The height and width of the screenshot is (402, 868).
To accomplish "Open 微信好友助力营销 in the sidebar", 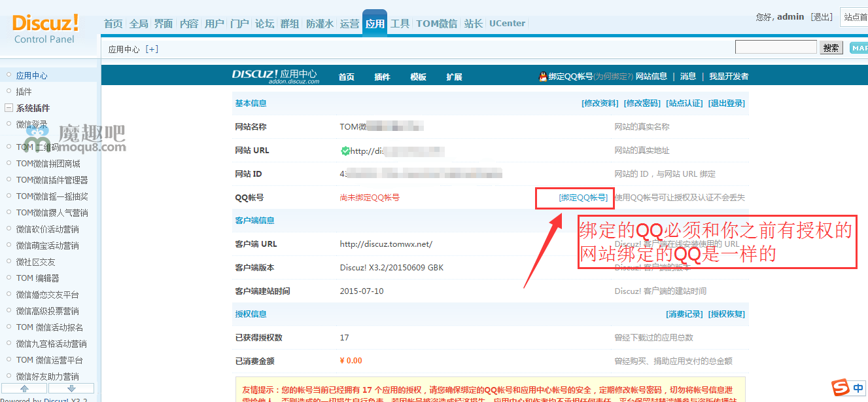I will pos(47,376).
